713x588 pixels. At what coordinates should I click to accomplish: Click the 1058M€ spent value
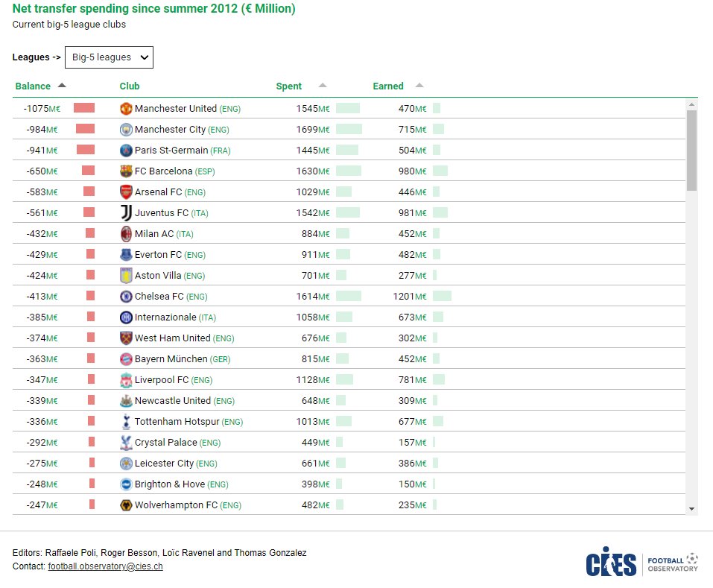pos(313,317)
